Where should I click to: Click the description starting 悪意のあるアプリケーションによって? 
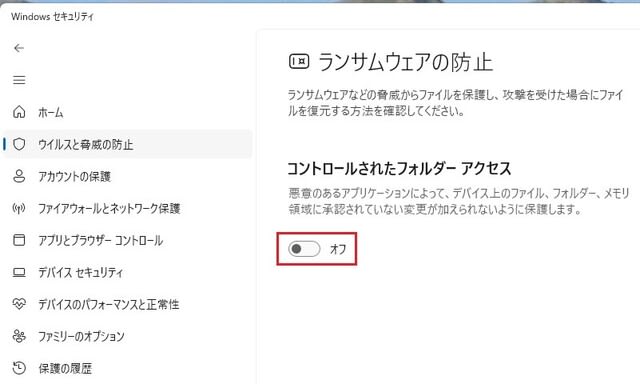tap(459, 201)
